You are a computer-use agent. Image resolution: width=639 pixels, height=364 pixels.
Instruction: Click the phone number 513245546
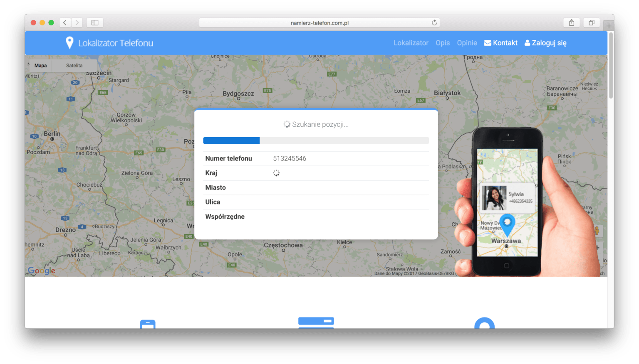point(290,158)
